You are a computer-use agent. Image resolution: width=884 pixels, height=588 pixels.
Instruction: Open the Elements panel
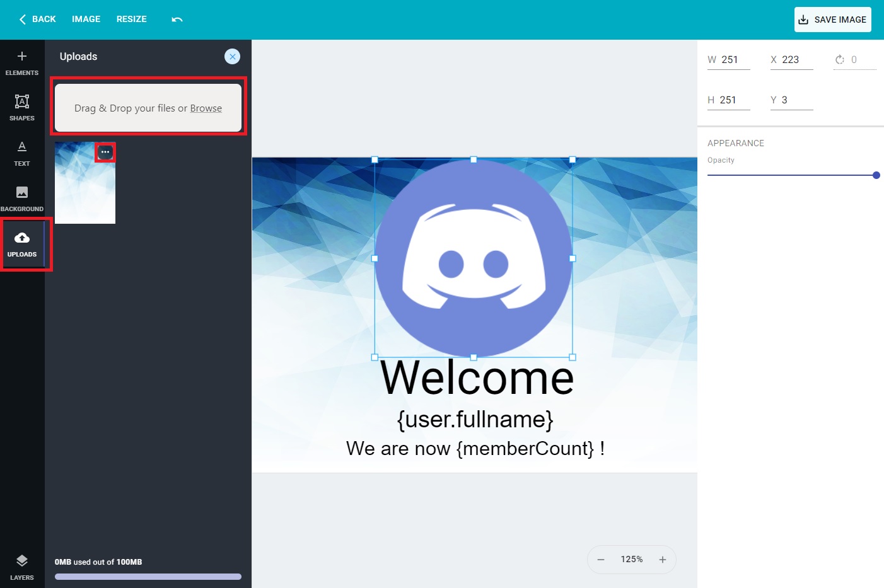[x=22, y=63]
